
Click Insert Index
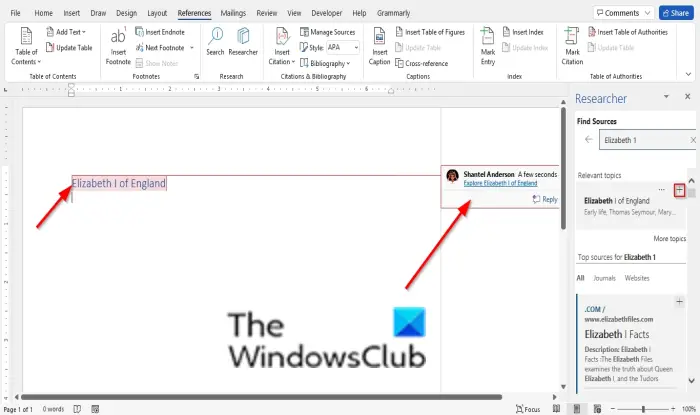pyautogui.click(x=523, y=32)
